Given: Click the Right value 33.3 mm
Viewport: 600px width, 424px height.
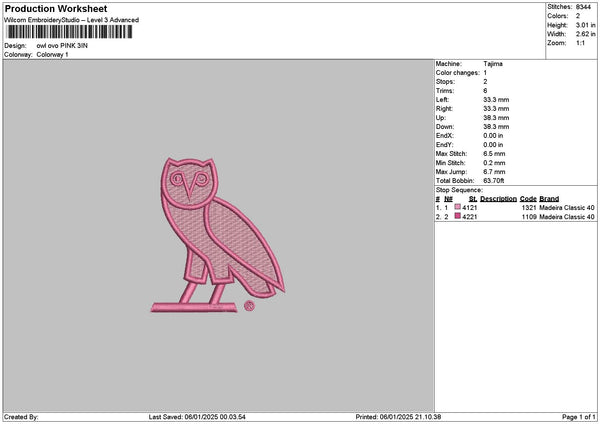Looking at the screenshot, I should tap(496, 109).
